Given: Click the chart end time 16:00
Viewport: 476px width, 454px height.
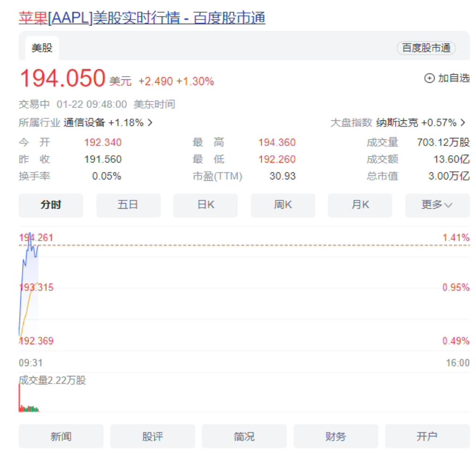Looking at the screenshot, I should 457,362.
